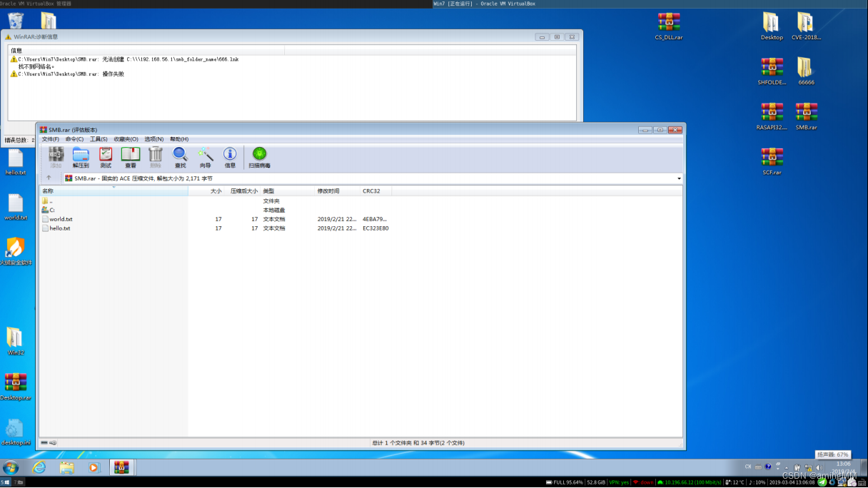Sort by the 修改时间 column header
The height and width of the screenshot is (488, 868).
click(x=338, y=191)
